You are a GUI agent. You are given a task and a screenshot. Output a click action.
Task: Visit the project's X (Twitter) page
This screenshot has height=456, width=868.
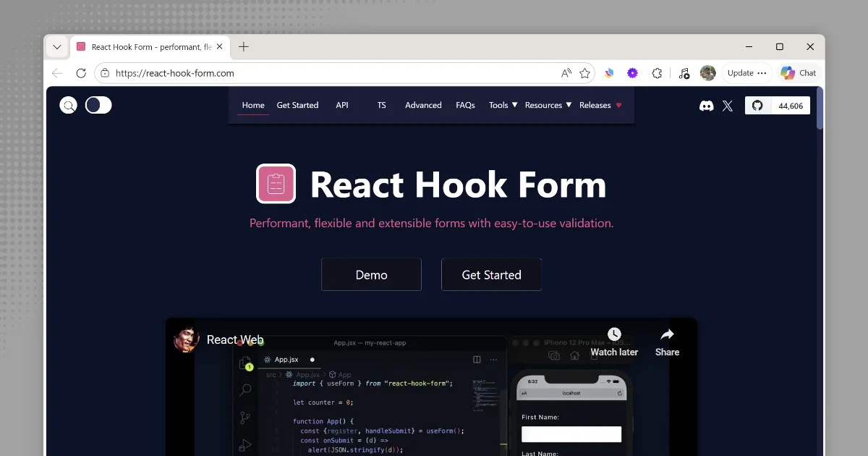point(728,106)
